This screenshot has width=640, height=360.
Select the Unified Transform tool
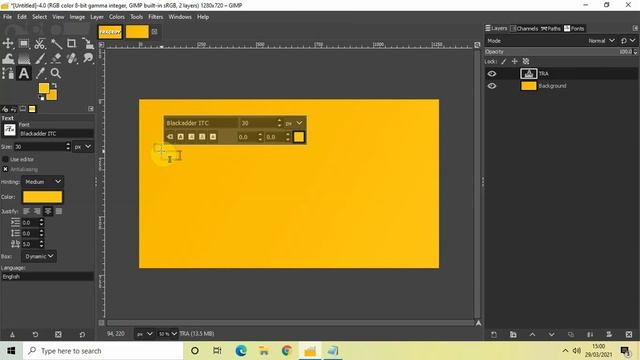[87, 43]
